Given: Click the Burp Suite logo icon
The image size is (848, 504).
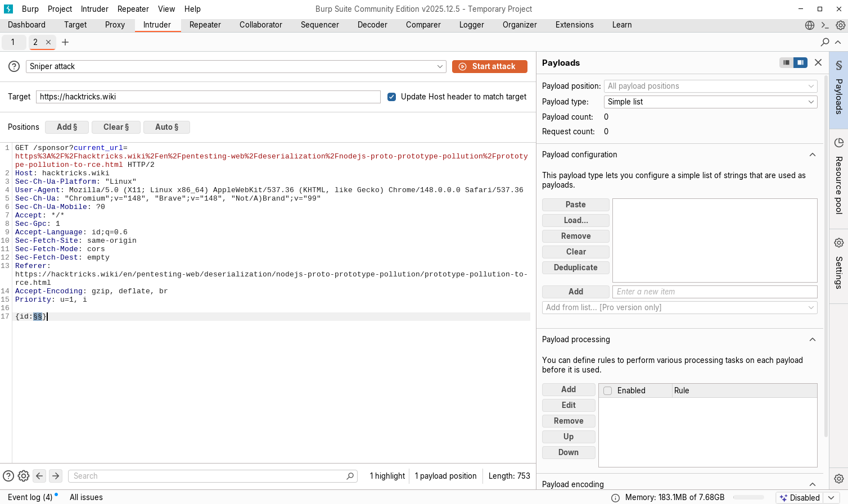Looking at the screenshot, I should [8, 9].
